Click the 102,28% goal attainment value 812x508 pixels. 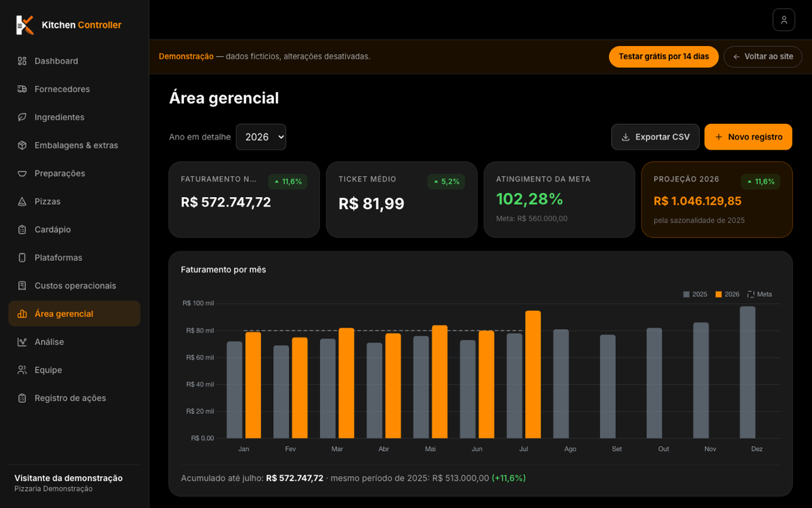(530, 199)
